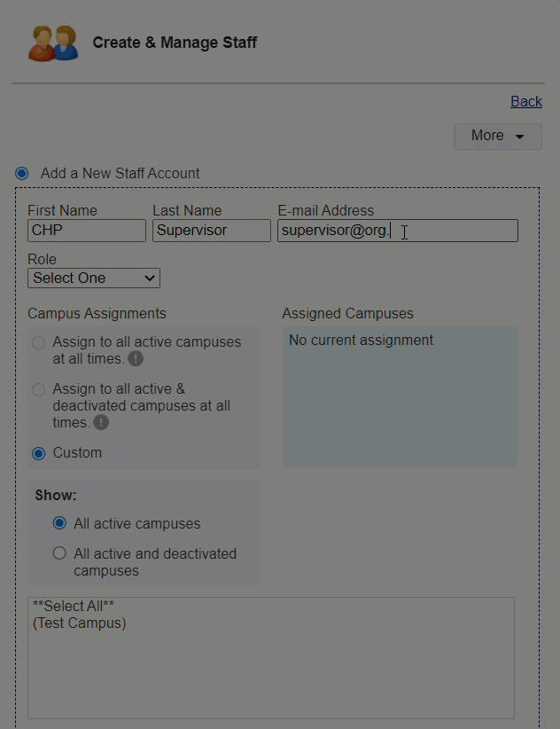Click the First Name field containing CHP

pos(87,231)
